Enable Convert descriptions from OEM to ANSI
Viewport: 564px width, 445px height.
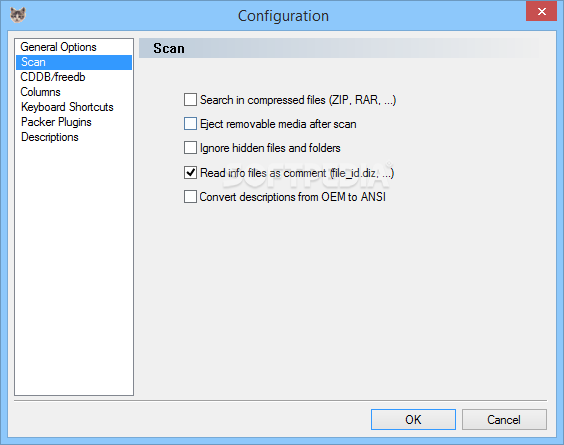(x=190, y=197)
